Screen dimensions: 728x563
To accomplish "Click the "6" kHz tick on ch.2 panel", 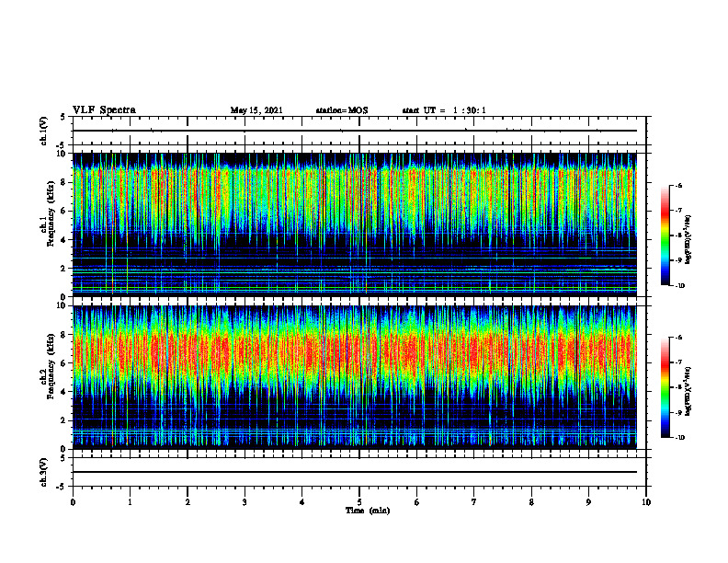I will pos(64,363).
